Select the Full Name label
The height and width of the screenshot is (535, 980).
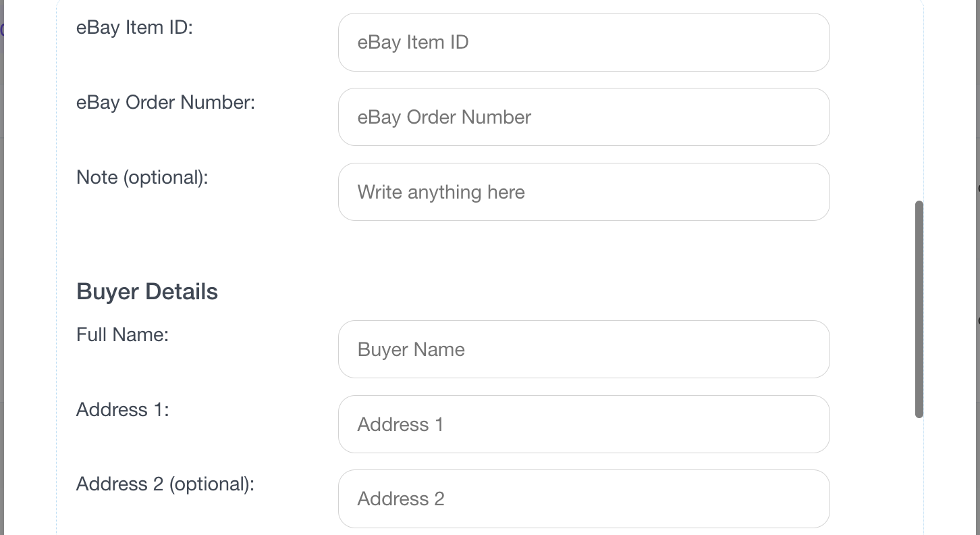122,334
